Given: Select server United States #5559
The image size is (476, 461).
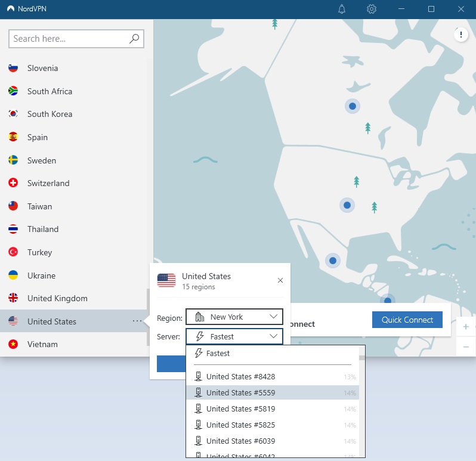Looking at the screenshot, I should click(273, 393).
